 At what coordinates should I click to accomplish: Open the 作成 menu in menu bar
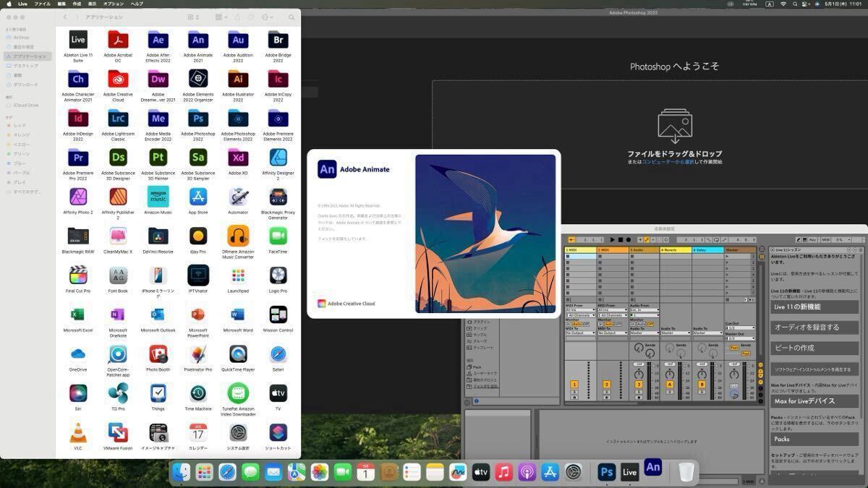76,4
